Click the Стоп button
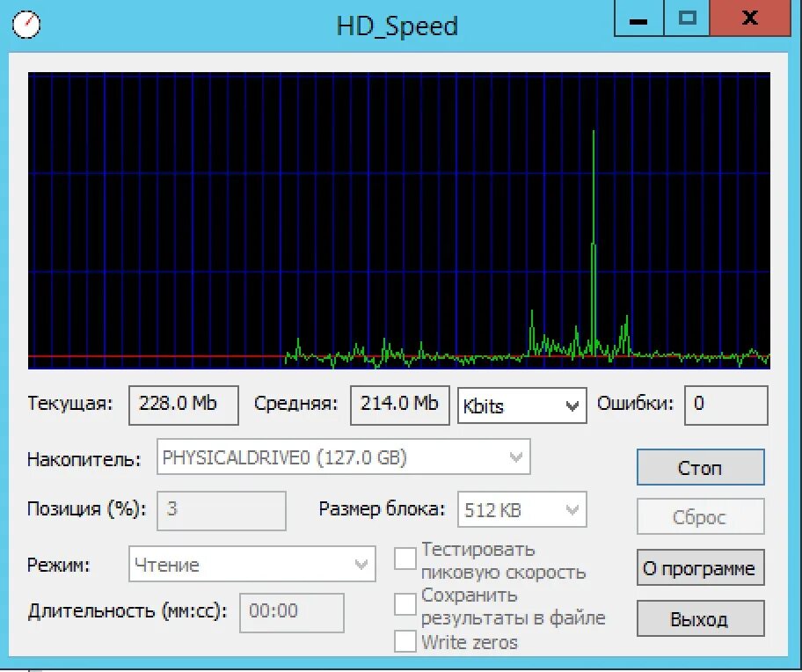Viewport: 802px width, 672px height. coord(700,467)
